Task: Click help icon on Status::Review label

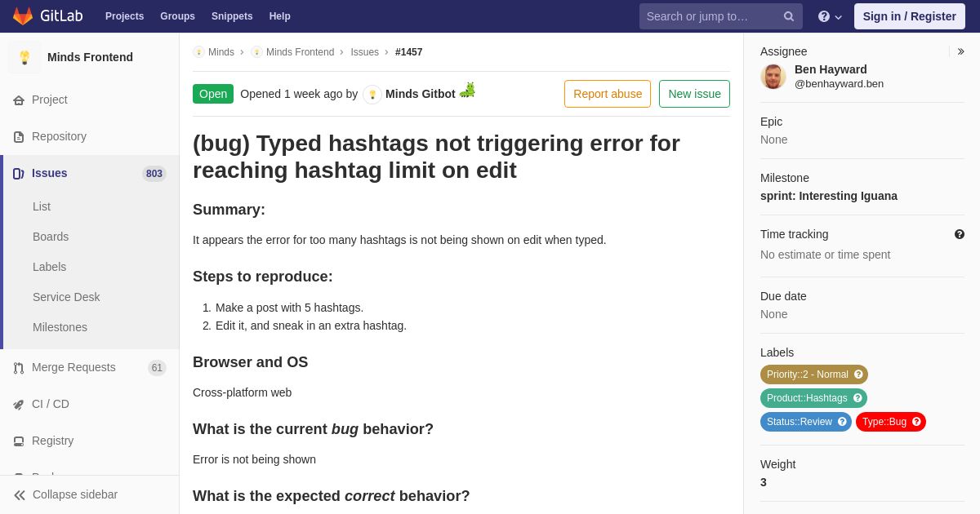Action: coord(842,422)
